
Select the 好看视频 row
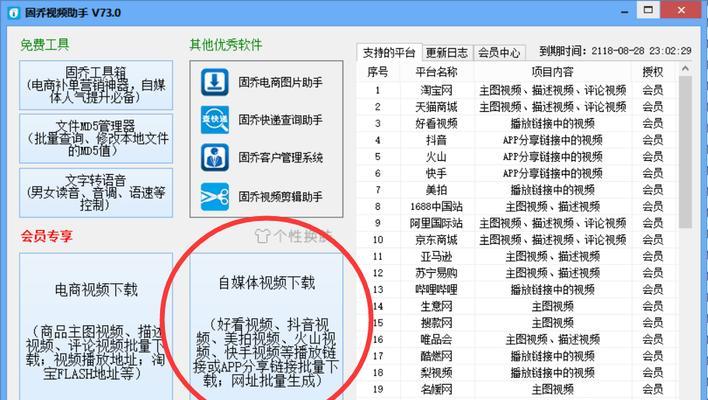(517, 123)
